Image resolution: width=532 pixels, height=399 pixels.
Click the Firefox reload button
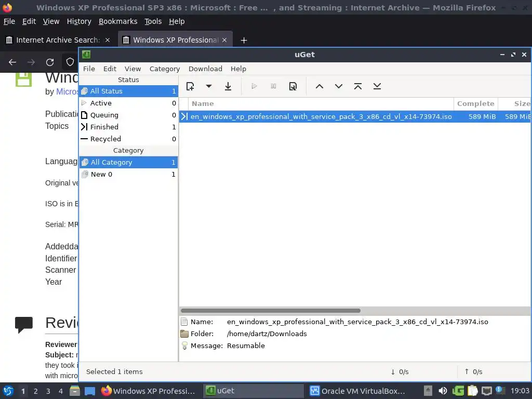(50, 62)
